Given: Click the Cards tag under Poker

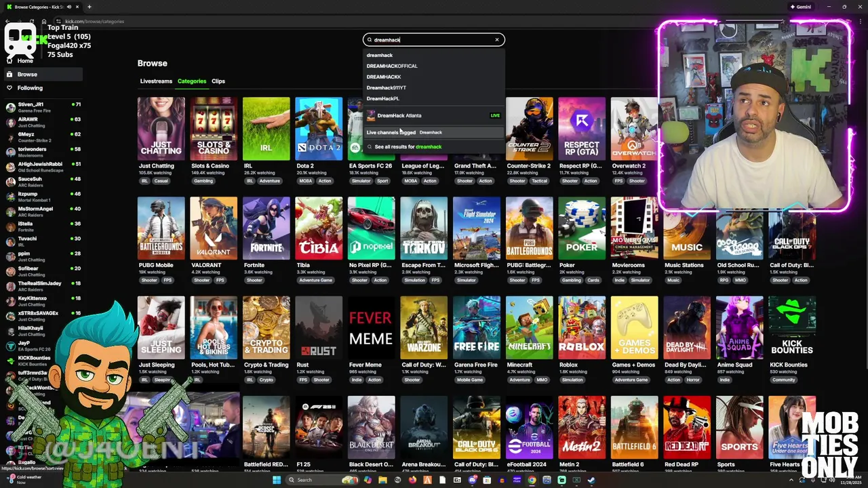Looking at the screenshot, I should (x=593, y=280).
